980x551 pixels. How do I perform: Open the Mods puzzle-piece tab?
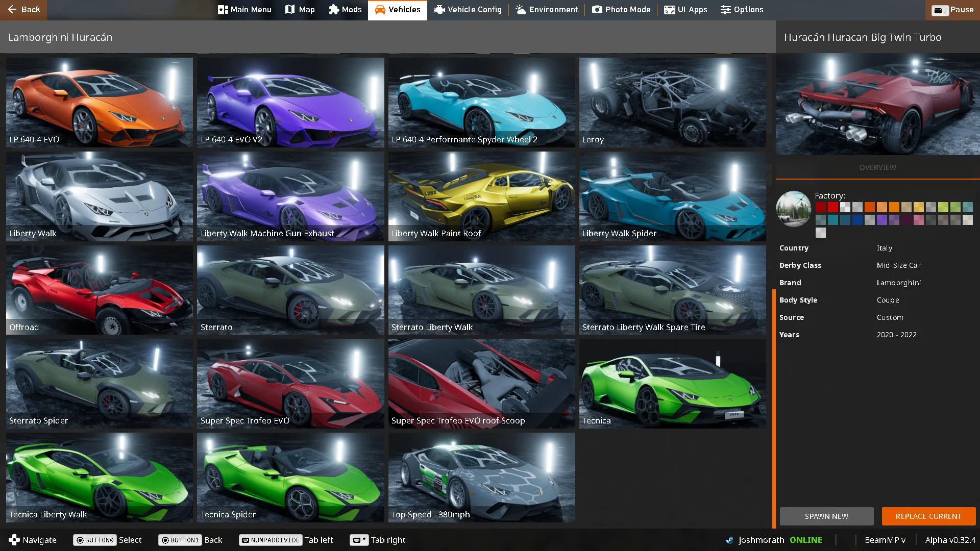coord(345,10)
